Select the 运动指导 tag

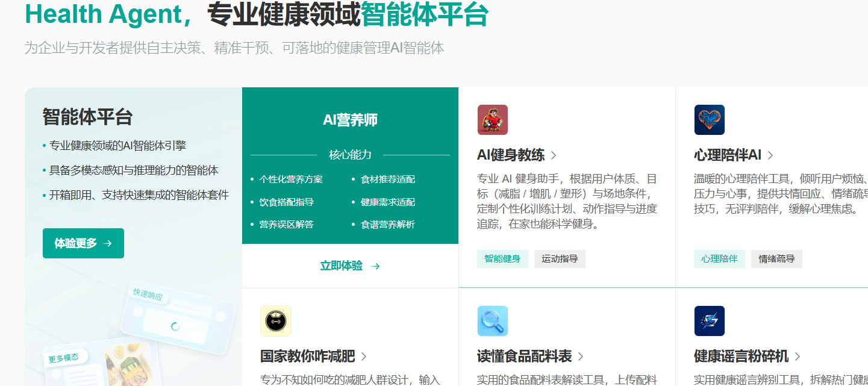pos(560,259)
